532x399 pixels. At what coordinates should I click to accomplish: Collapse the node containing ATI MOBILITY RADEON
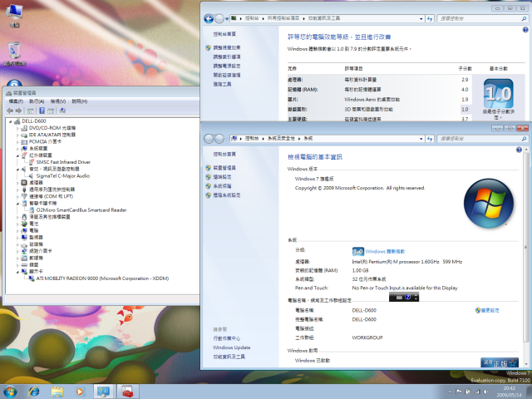17,272
